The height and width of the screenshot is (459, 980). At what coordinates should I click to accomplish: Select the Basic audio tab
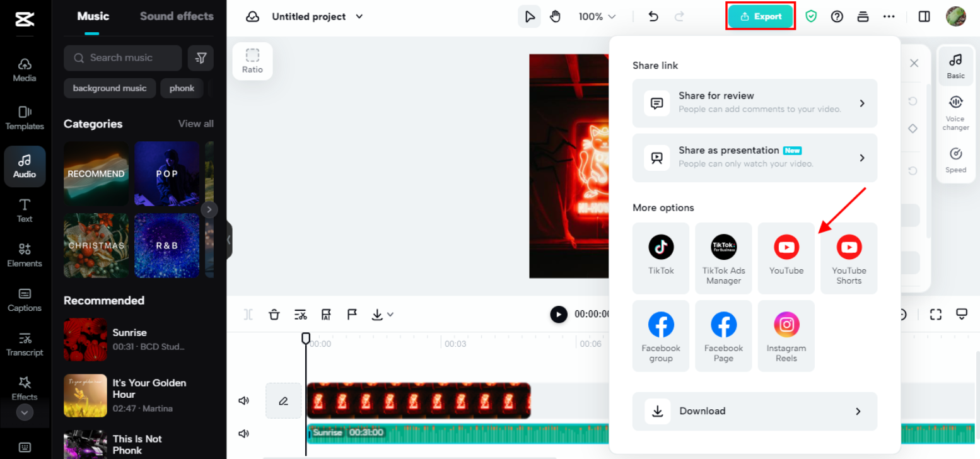click(x=955, y=66)
